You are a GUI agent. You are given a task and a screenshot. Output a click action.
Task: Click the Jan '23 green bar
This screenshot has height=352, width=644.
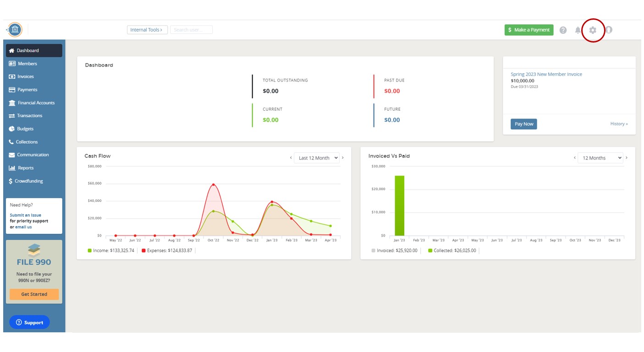[x=399, y=206]
